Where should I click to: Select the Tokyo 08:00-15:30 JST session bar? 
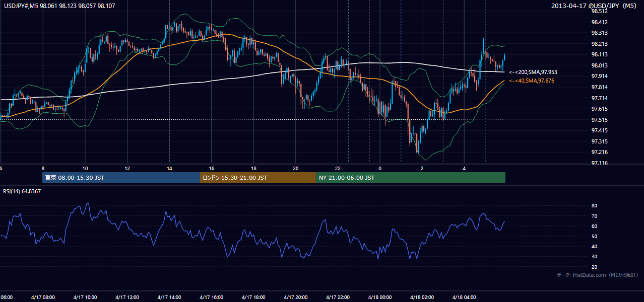121,178
